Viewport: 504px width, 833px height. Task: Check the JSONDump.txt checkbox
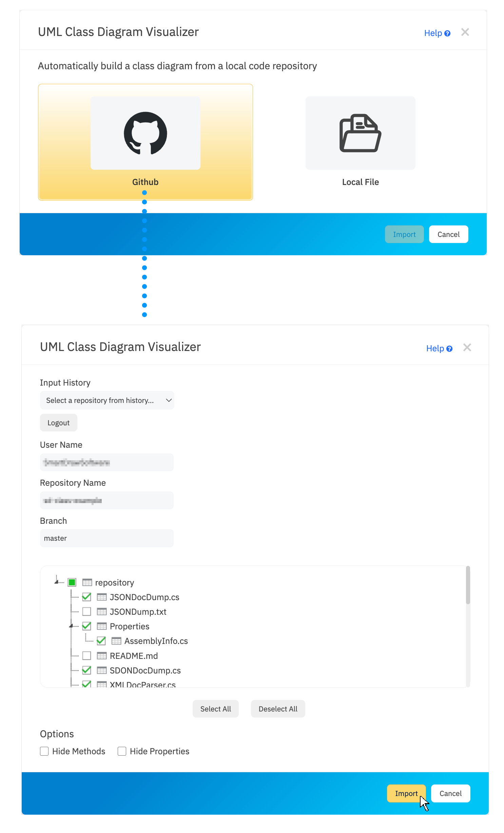tap(87, 612)
